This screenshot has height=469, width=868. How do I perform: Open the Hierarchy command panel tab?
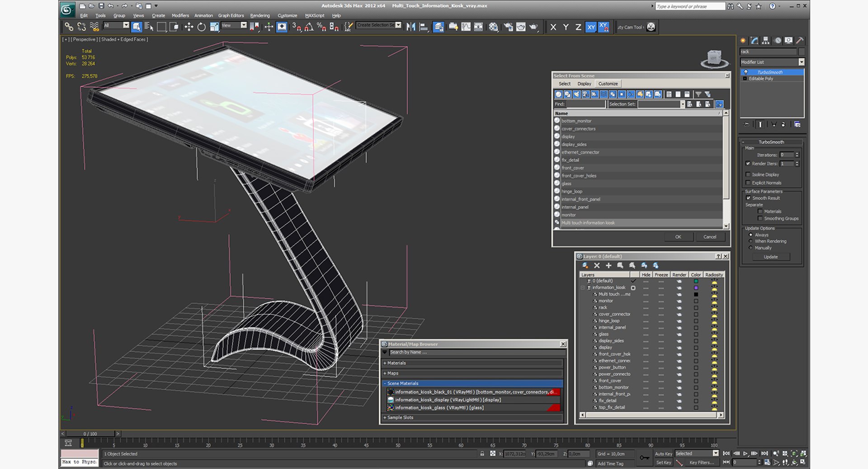tap(765, 41)
